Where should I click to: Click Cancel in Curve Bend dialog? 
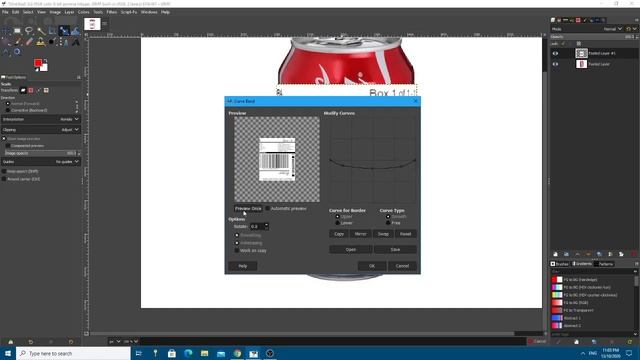402,266
